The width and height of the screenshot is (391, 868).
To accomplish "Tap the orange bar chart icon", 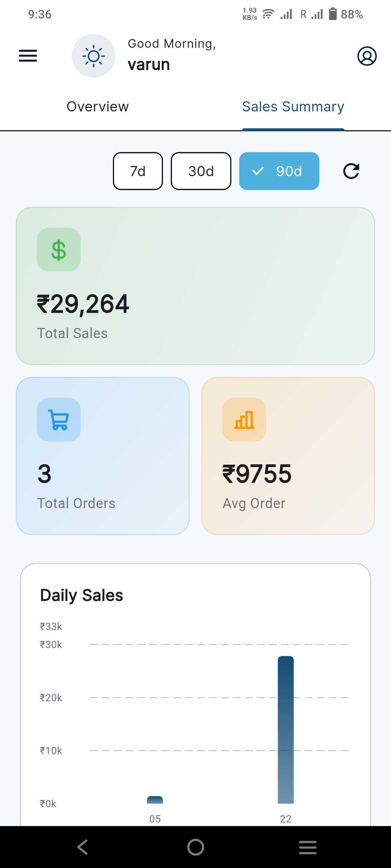I will [x=244, y=420].
